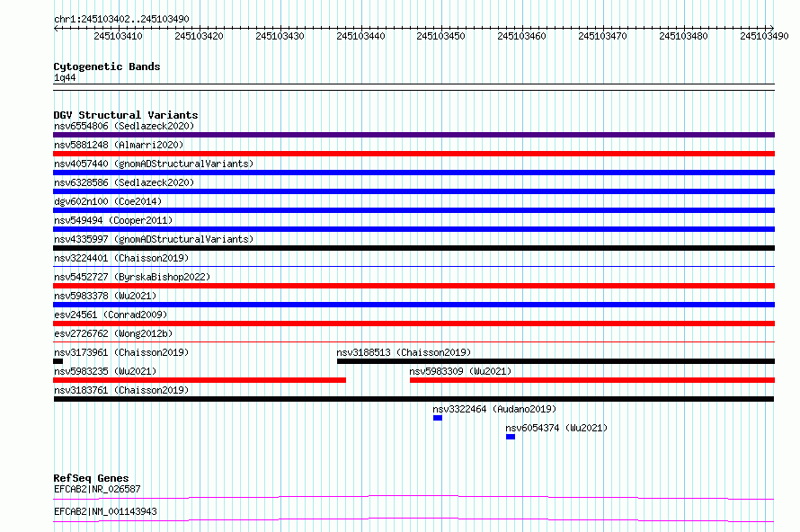Select the blue nsv4057440 variant bar
This screenshot has height=532, width=800.
tap(413, 173)
